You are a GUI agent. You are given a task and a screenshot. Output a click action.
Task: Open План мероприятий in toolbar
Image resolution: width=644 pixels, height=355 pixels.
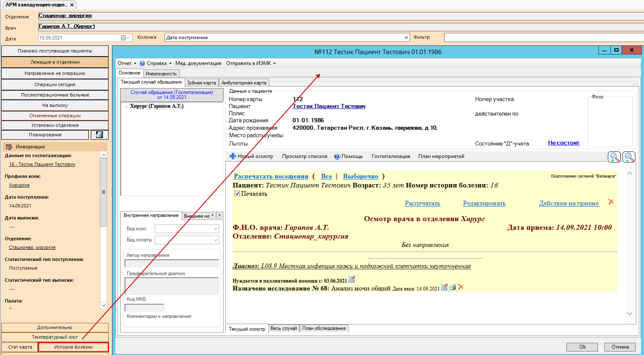[x=441, y=156]
